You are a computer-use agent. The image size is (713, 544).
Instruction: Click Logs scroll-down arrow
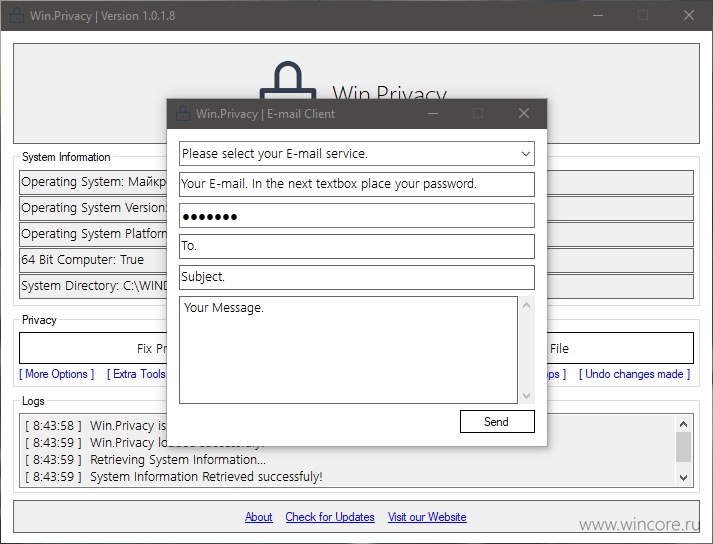tap(683, 478)
